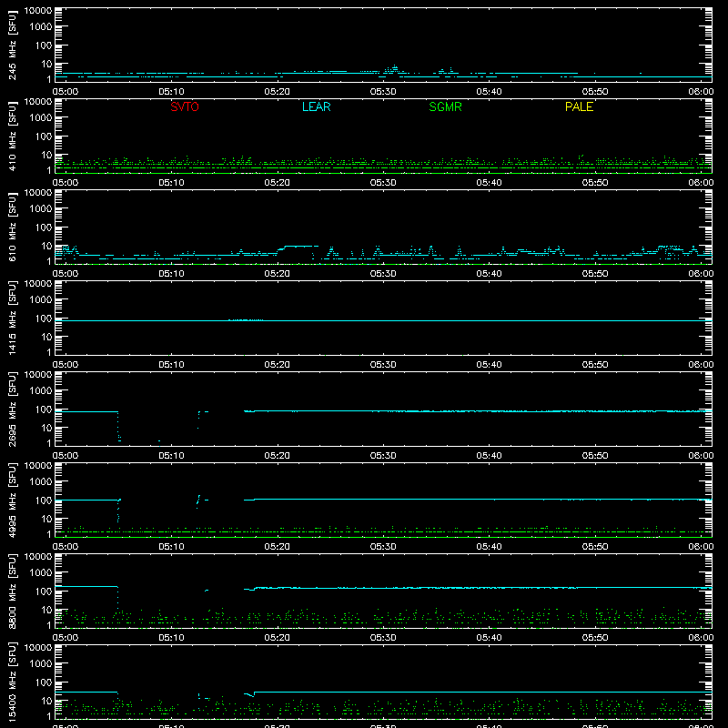The width and height of the screenshot is (728, 728).
Task: Click the 05:50 time label under 410 MHz plot
Action: 595,183
